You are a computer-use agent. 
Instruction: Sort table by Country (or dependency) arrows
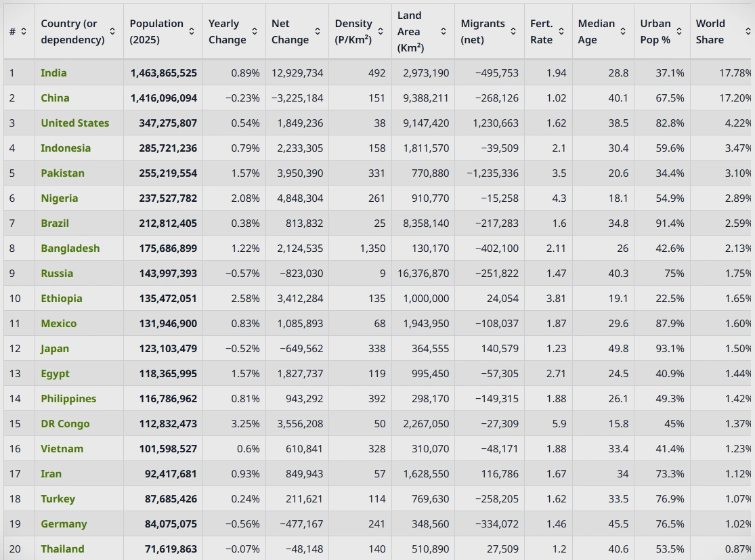pyautogui.click(x=112, y=31)
